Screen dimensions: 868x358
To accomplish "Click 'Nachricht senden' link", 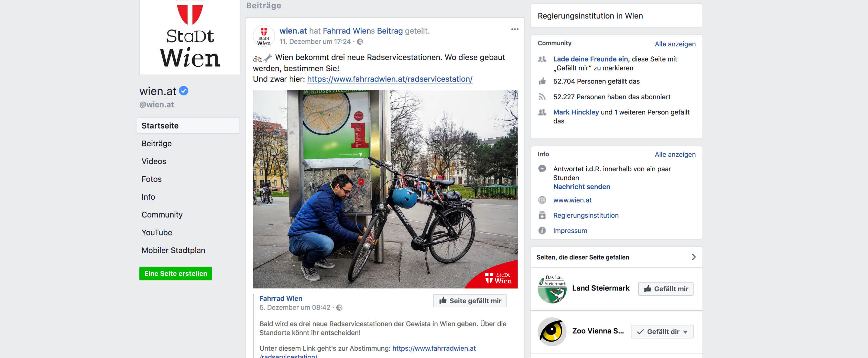I will 581,187.
